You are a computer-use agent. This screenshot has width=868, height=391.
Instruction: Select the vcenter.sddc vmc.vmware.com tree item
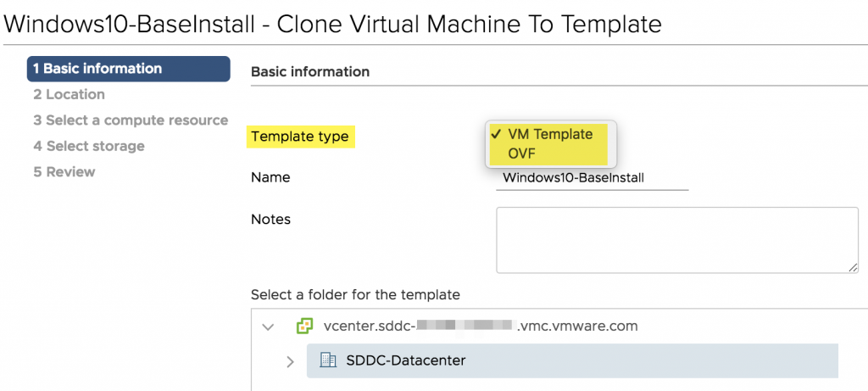(x=480, y=326)
